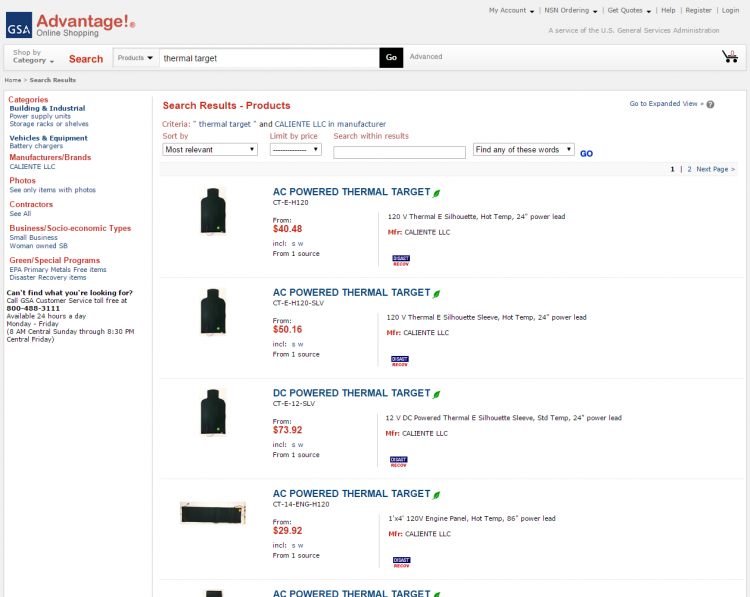Click the Register link in top bar

coord(698,11)
